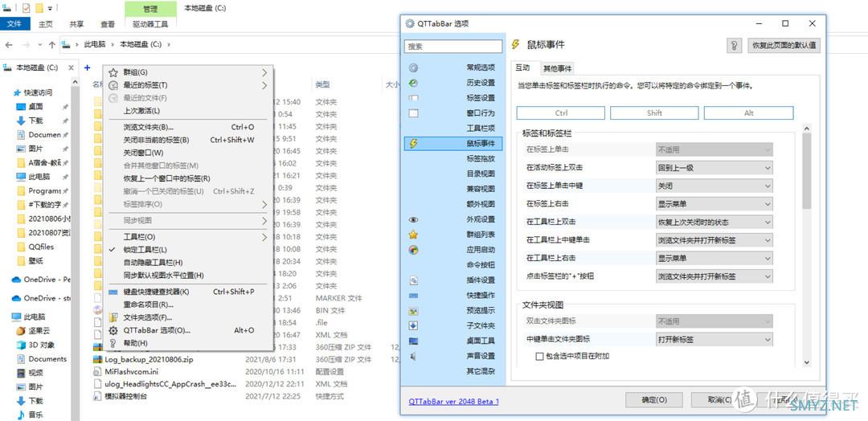
Task: Click the star icon for 群组列表
Action: 413,235
